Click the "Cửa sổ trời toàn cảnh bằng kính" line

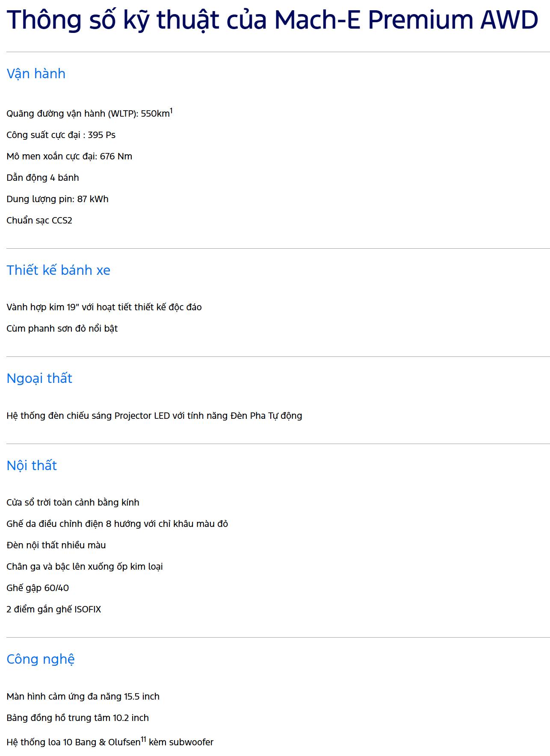point(73,503)
